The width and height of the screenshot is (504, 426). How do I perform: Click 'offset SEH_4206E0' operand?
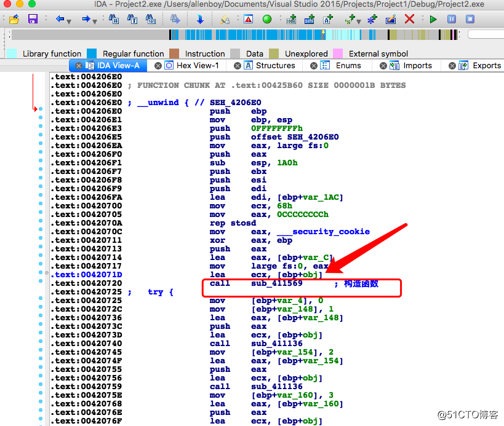pyautogui.click(x=294, y=136)
